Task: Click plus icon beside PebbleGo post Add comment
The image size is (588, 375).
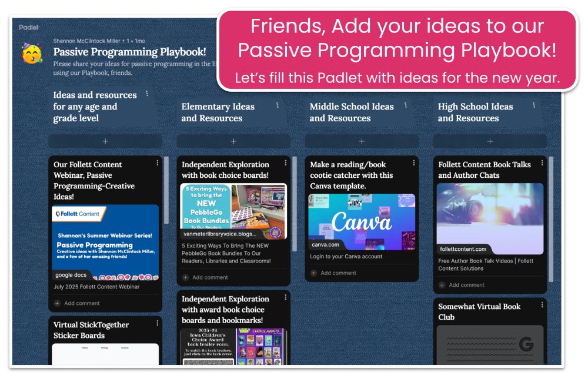Action: 186,277
